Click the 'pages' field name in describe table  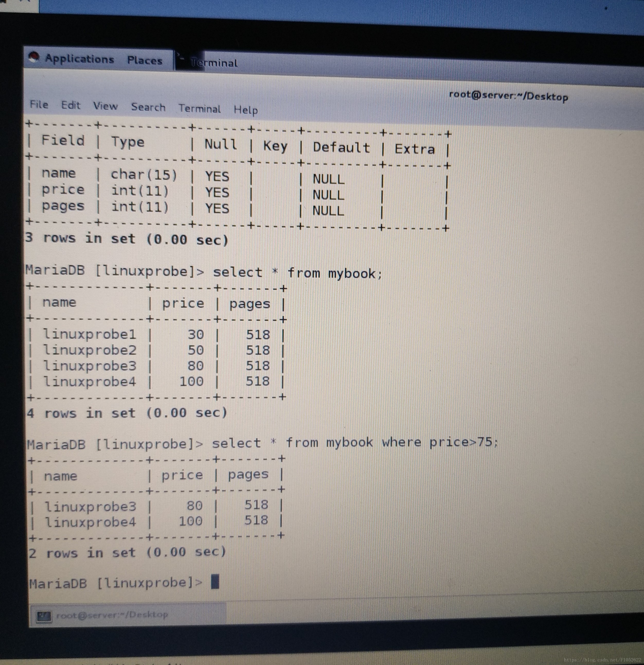(63, 206)
